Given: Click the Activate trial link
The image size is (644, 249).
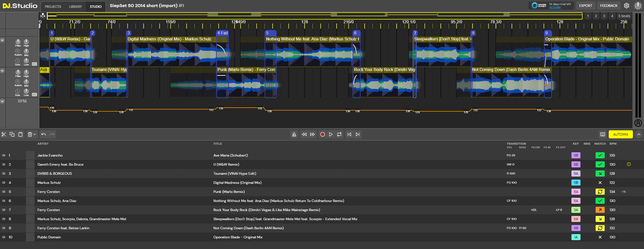Looking at the screenshot, I should (555, 7).
